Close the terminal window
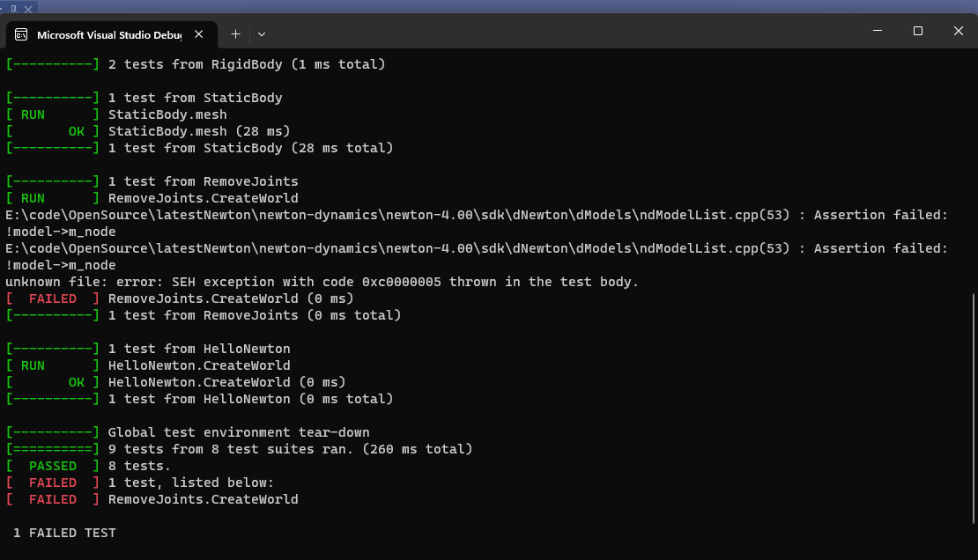 (x=958, y=31)
